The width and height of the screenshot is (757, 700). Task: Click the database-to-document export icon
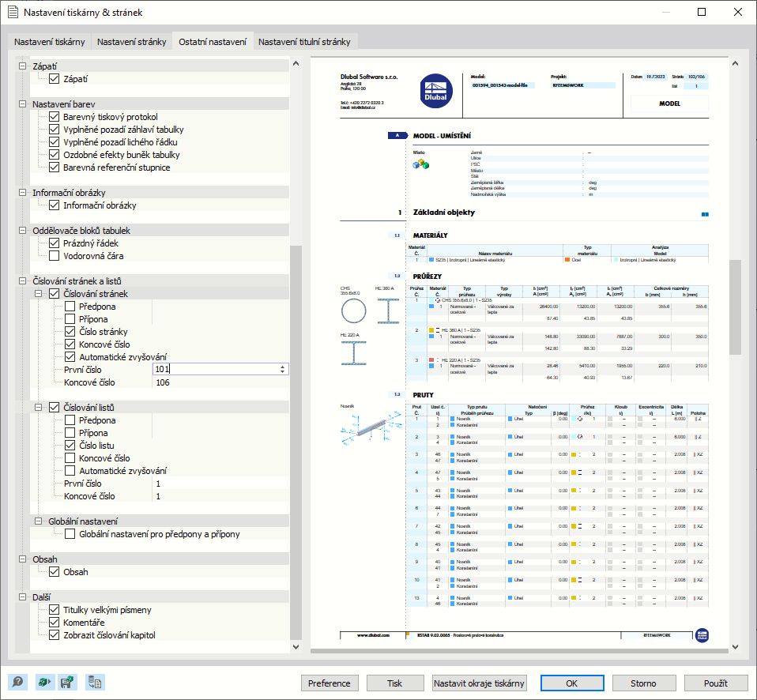[x=95, y=682]
